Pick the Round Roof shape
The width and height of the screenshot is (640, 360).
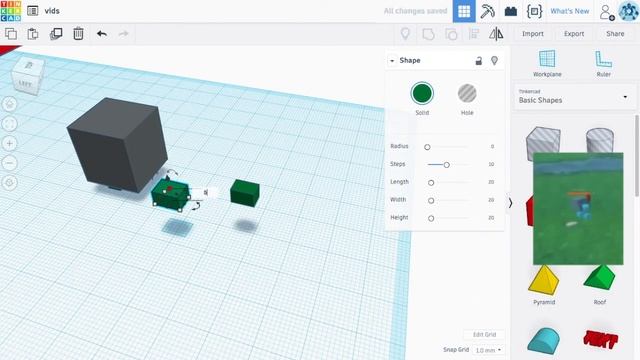point(544,340)
